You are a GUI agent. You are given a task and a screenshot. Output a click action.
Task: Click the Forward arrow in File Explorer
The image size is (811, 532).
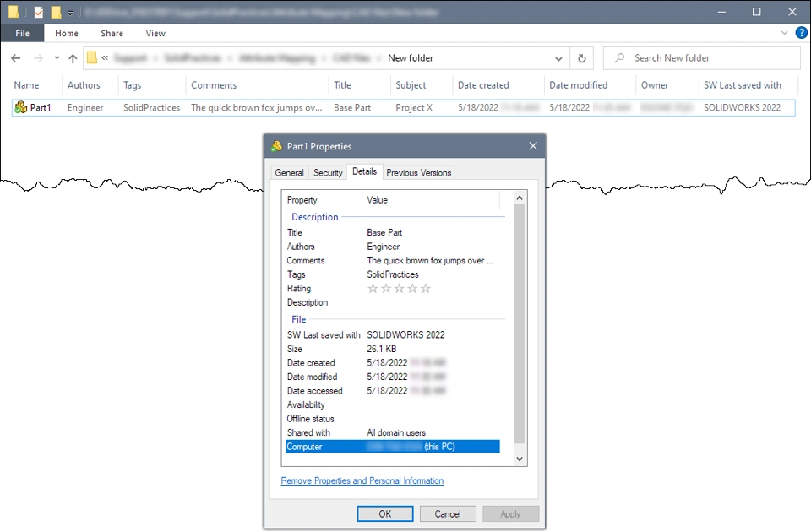coord(38,58)
